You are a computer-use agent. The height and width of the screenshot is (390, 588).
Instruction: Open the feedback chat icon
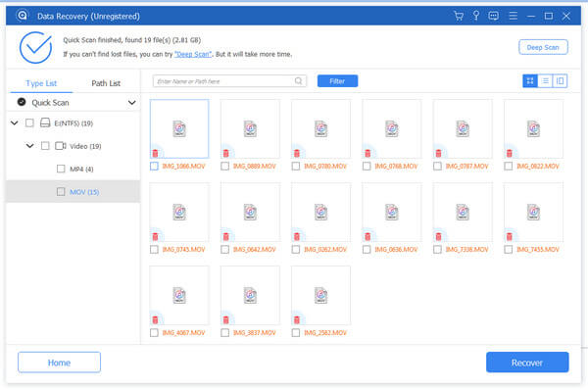494,16
